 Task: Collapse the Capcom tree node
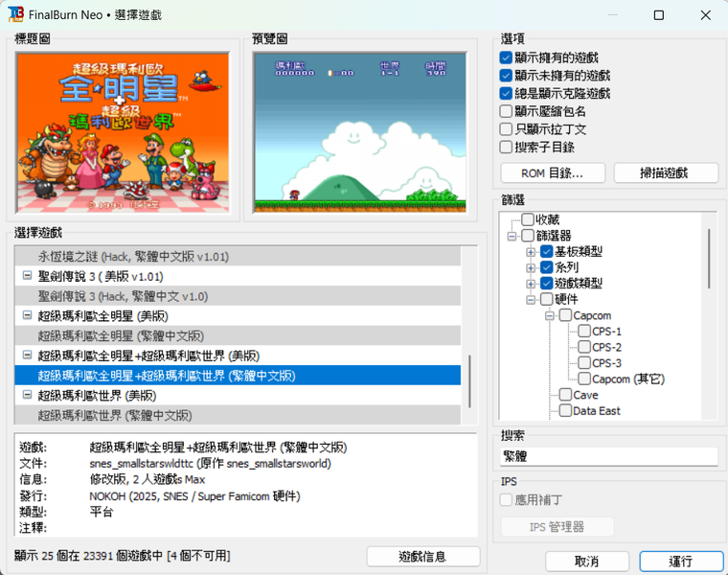[x=550, y=316]
